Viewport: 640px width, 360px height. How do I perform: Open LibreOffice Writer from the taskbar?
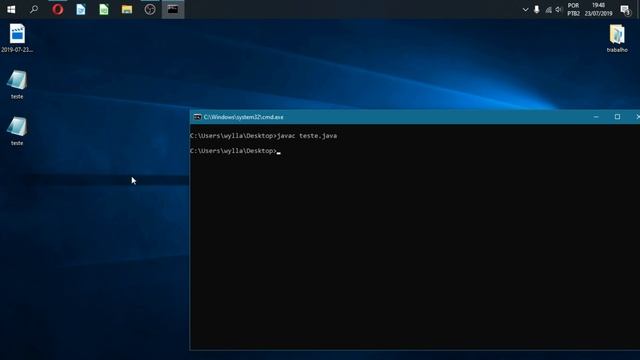click(81, 9)
